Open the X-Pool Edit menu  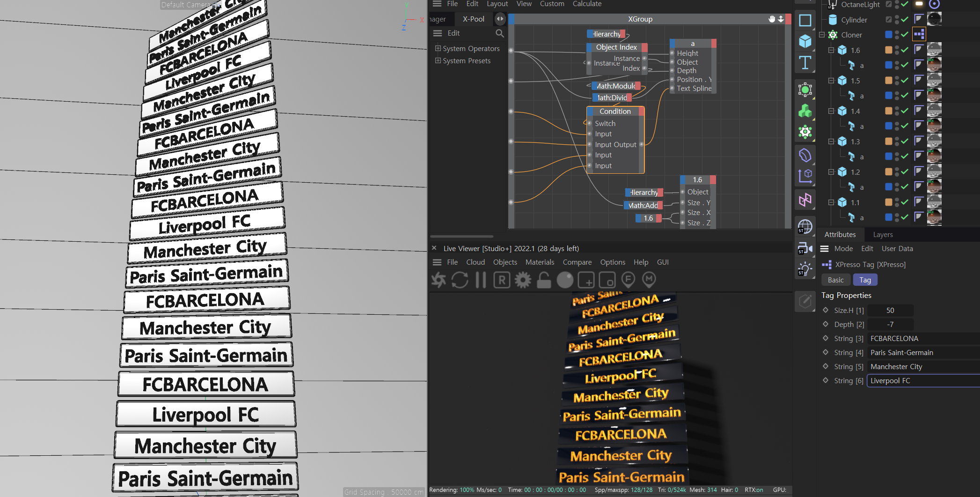tap(453, 33)
